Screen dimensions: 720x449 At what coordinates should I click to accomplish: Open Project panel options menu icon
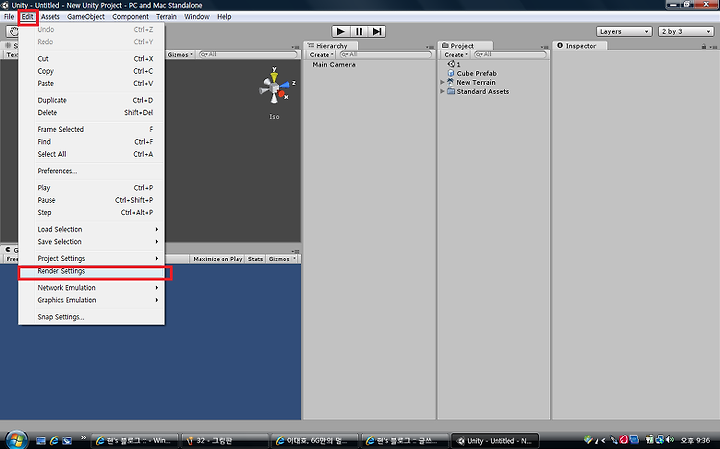point(545,47)
